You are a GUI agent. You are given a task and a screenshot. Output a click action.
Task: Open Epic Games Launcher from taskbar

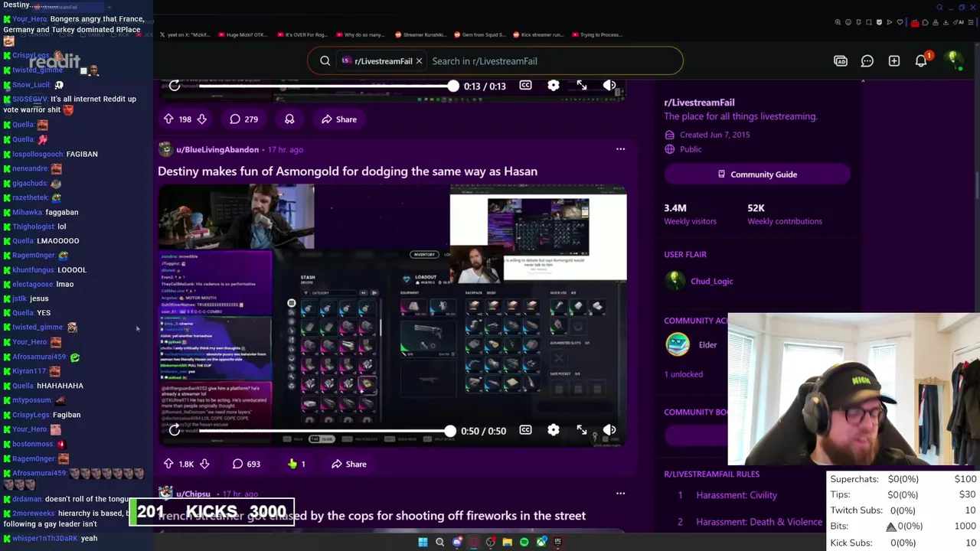pos(558,542)
